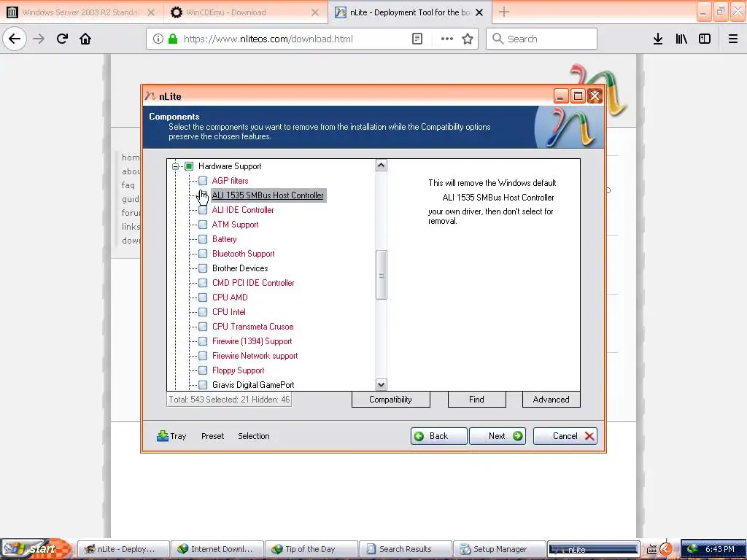Open Search Results taskbar item
This screenshot has height=560, width=747.
click(406, 549)
